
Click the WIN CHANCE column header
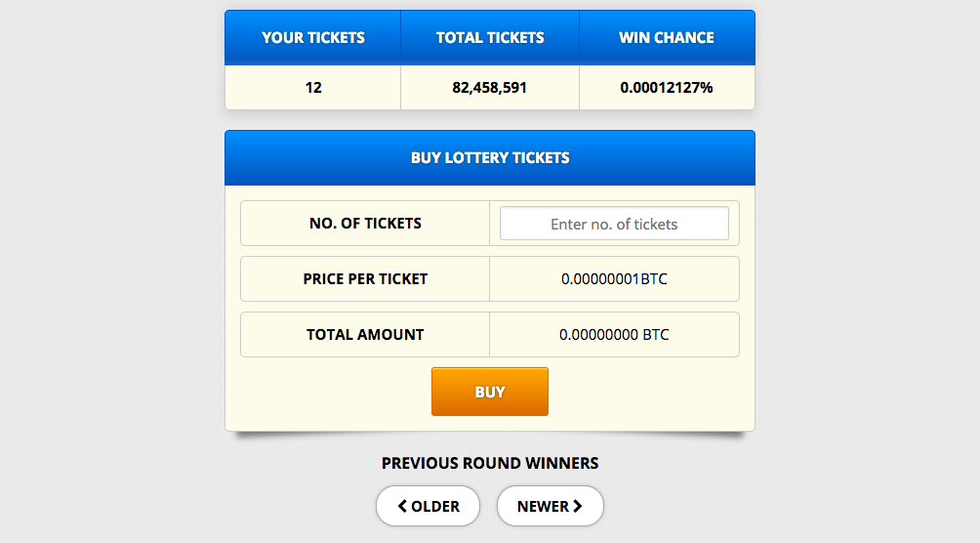point(667,38)
